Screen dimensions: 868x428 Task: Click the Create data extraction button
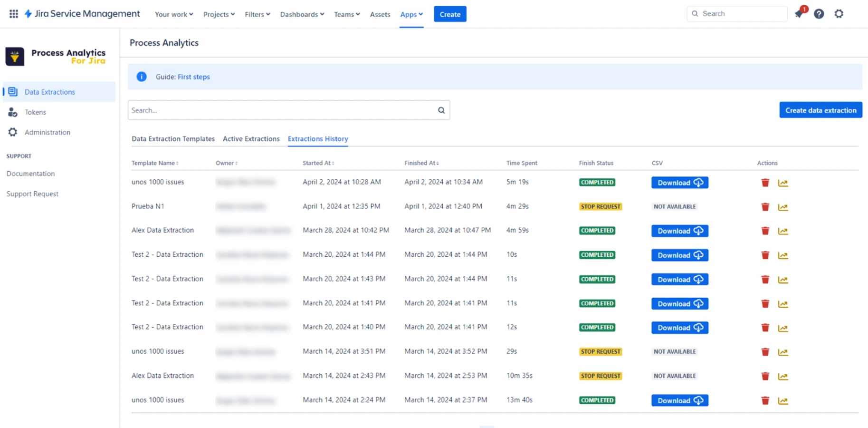pos(820,110)
